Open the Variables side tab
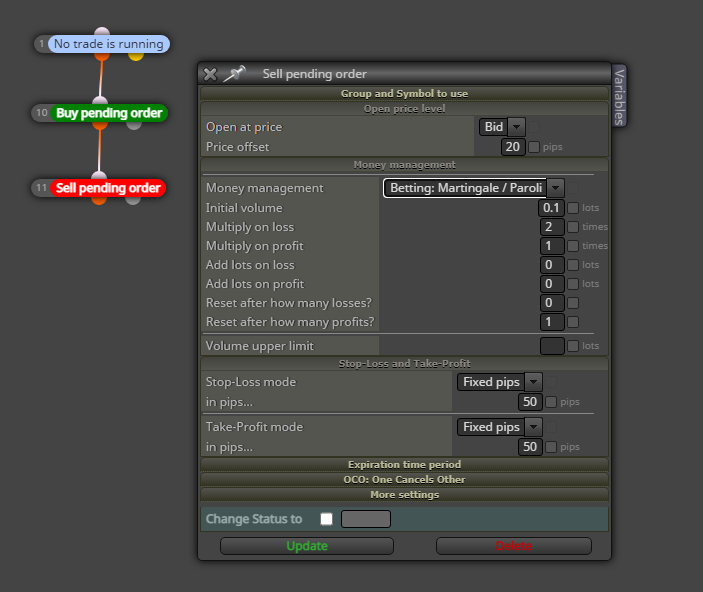 [619, 96]
